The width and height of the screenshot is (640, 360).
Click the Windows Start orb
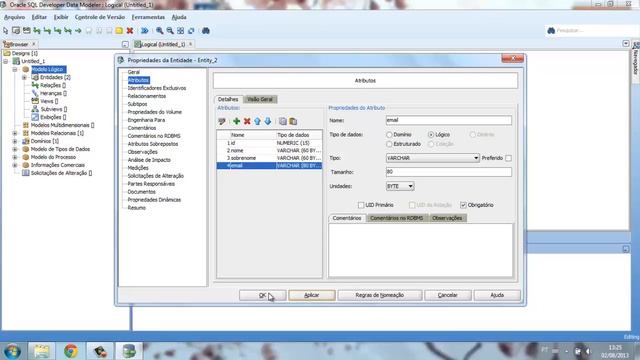pyautogui.click(x=12, y=351)
